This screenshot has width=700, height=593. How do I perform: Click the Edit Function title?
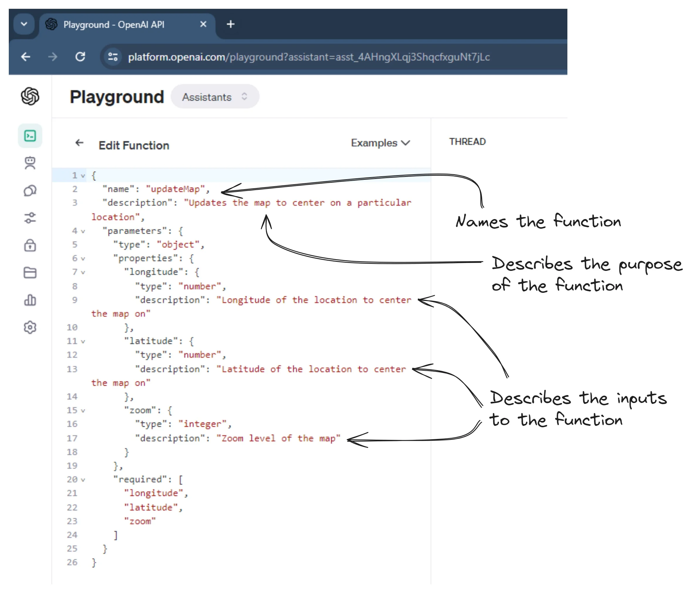[x=134, y=146]
